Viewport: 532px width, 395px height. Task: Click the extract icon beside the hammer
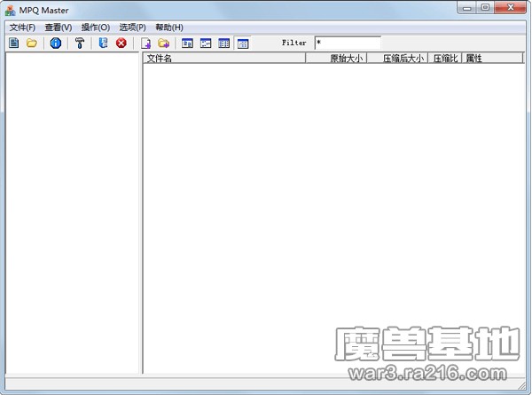(104, 43)
